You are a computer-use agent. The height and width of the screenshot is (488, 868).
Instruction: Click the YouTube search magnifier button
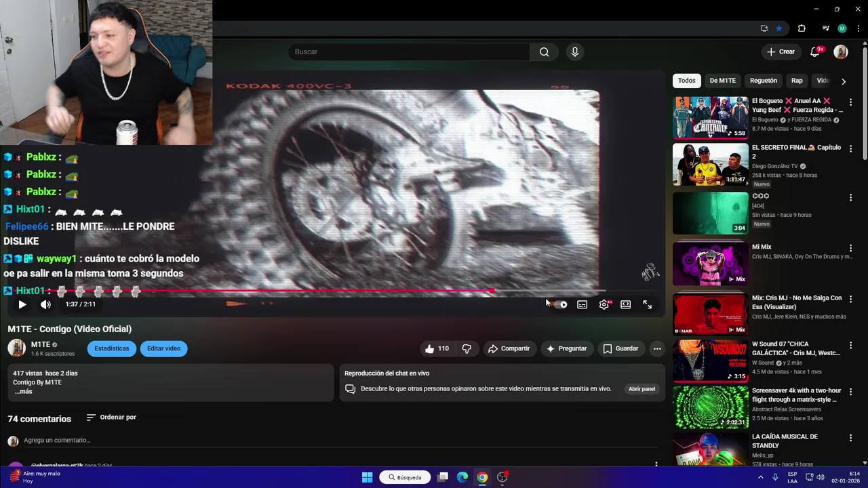click(544, 52)
